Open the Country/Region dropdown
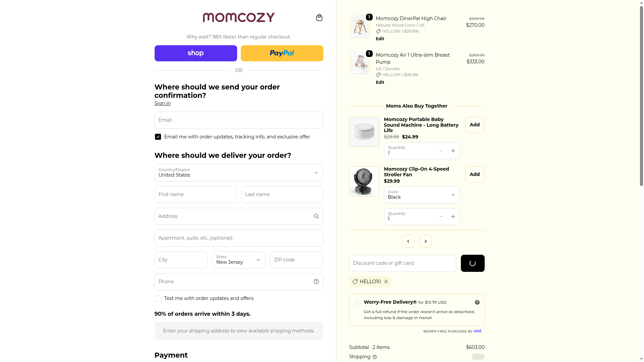The height and width of the screenshot is (362, 644). (238, 173)
